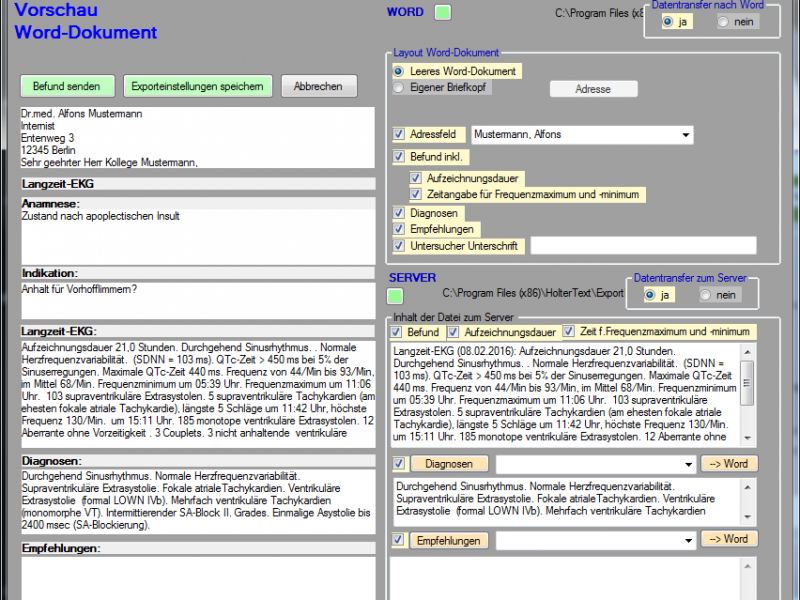The height and width of the screenshot is (600, 800).
Task: Click Exporteinstellungen speichern button
Action: click(197, 86)
